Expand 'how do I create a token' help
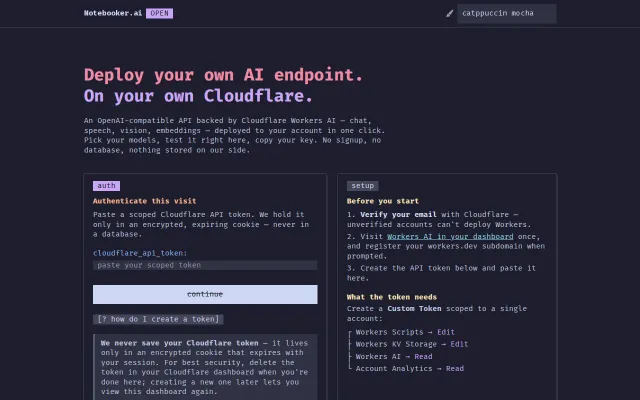Screen dimensions: 640x400 158,319
